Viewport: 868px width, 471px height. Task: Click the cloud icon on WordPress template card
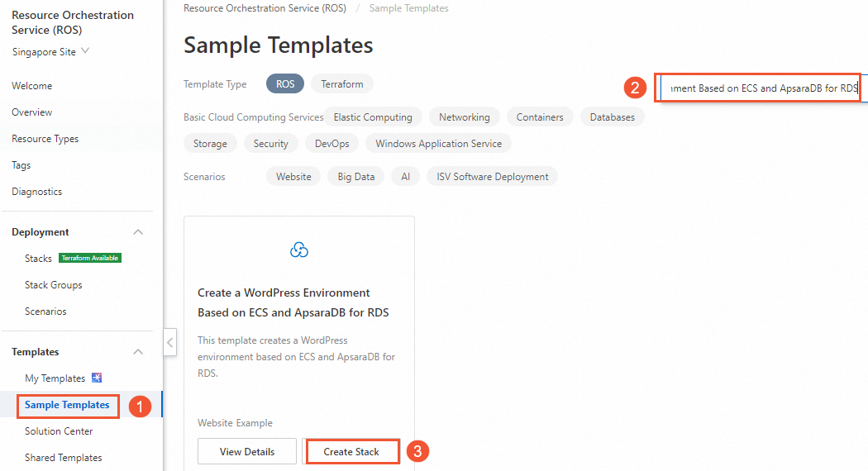pyautogui.click(x=299, y=250)
